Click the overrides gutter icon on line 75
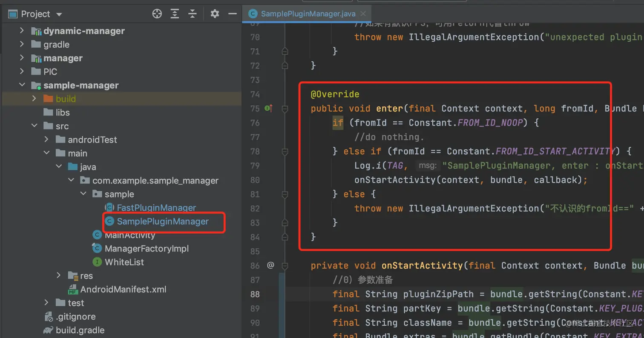 pos(268,109)
